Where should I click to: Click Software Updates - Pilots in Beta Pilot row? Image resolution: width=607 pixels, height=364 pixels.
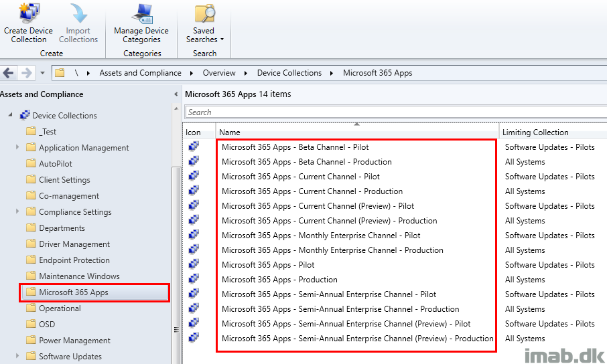pyautogui.click(x=549, y=147)
